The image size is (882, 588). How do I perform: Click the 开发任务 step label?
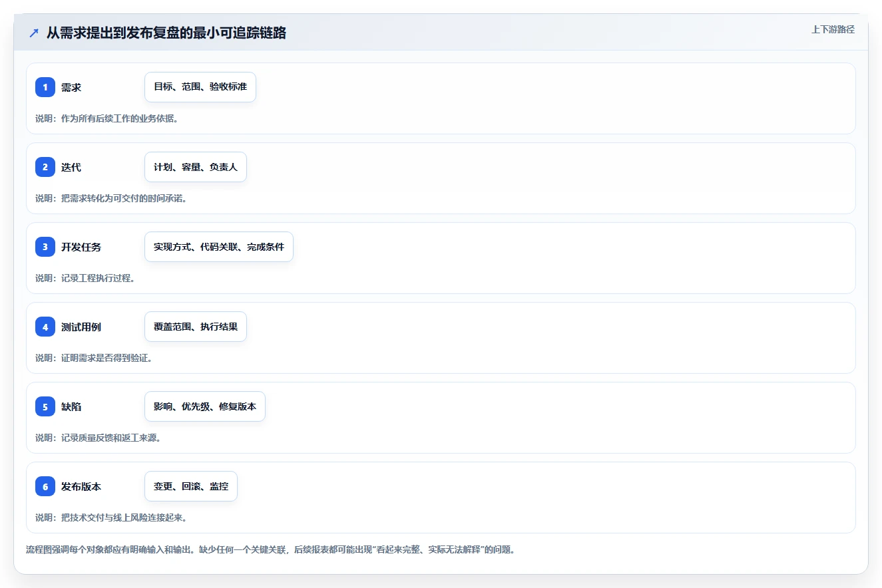point(81,247)
